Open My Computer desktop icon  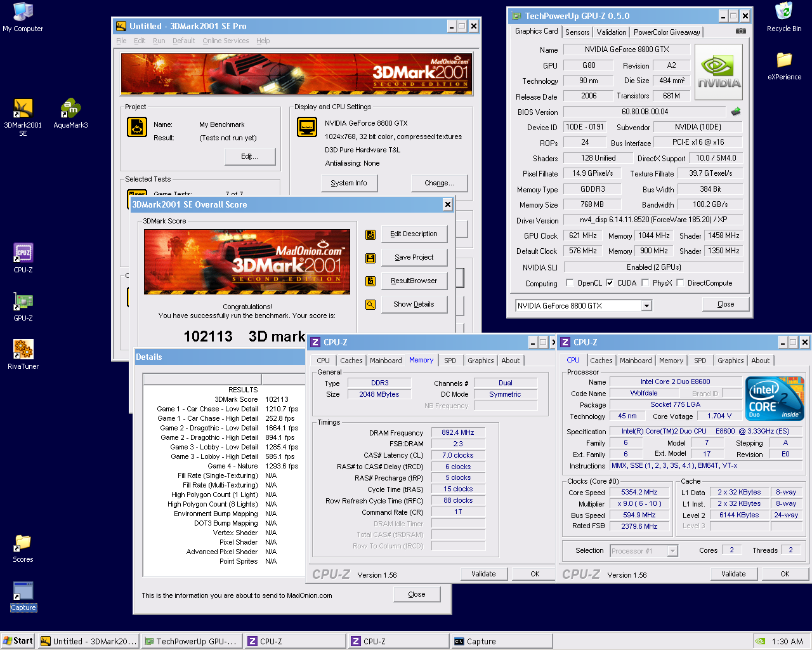[x=23, y=17]
